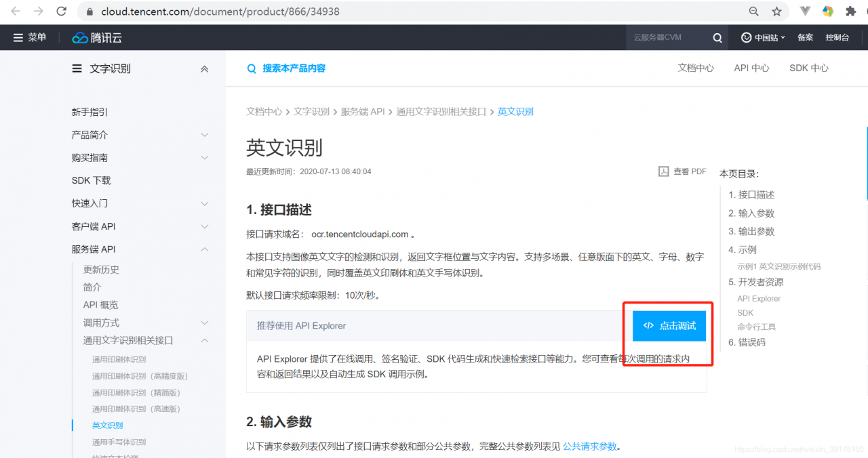
Task: Click the 腾讯云 cloud logo
Action: click(x=97, y=37)
